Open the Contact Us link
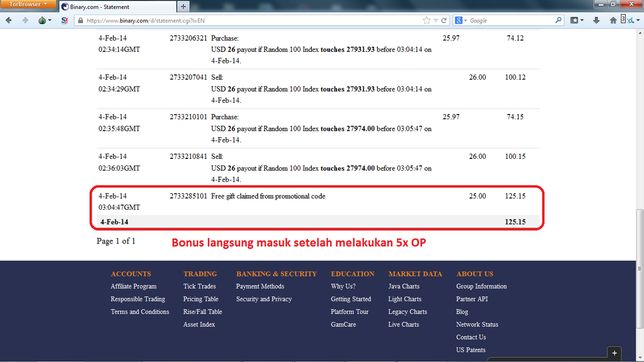The image size is (644, 362). click(x=471, y=337)
